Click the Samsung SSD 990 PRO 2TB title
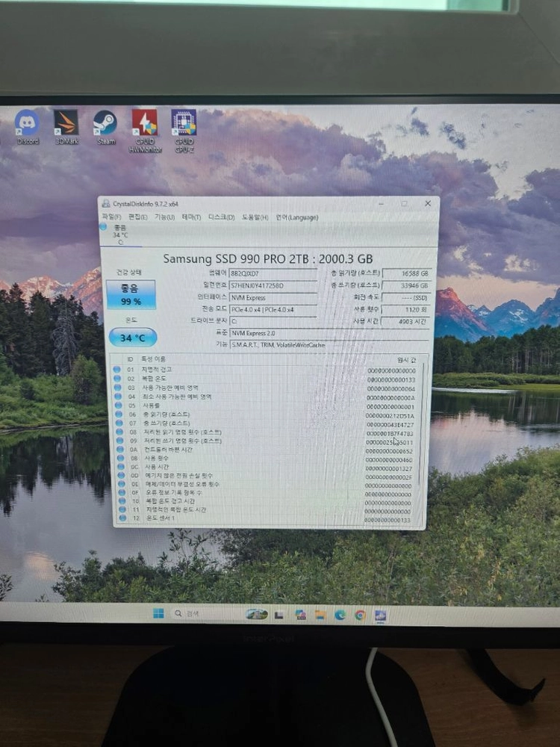 coord(267,258)
